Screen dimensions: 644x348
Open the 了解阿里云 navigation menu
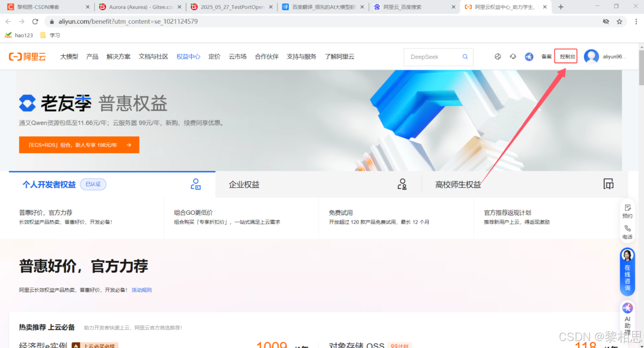click(339, 57)
